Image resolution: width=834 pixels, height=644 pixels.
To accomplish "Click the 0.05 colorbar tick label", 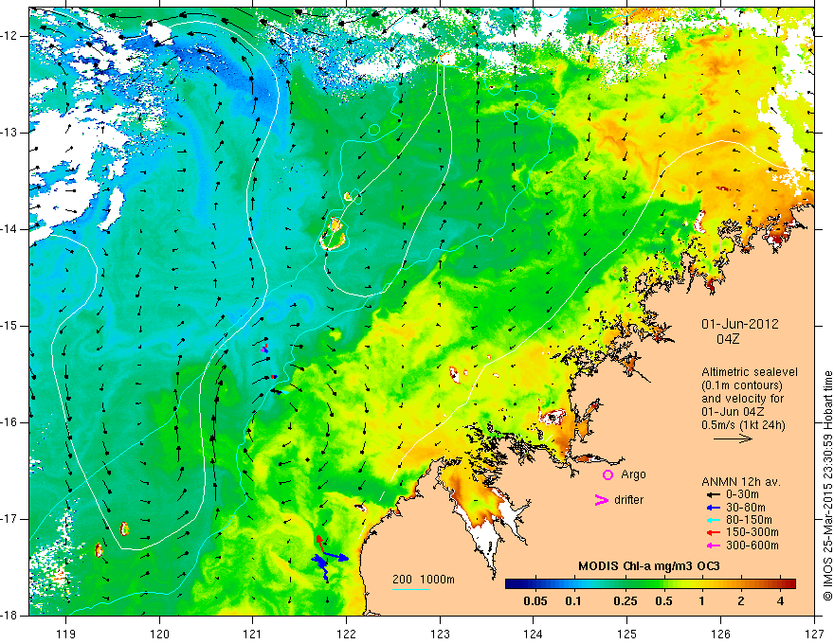I will [x=535, y=601].
